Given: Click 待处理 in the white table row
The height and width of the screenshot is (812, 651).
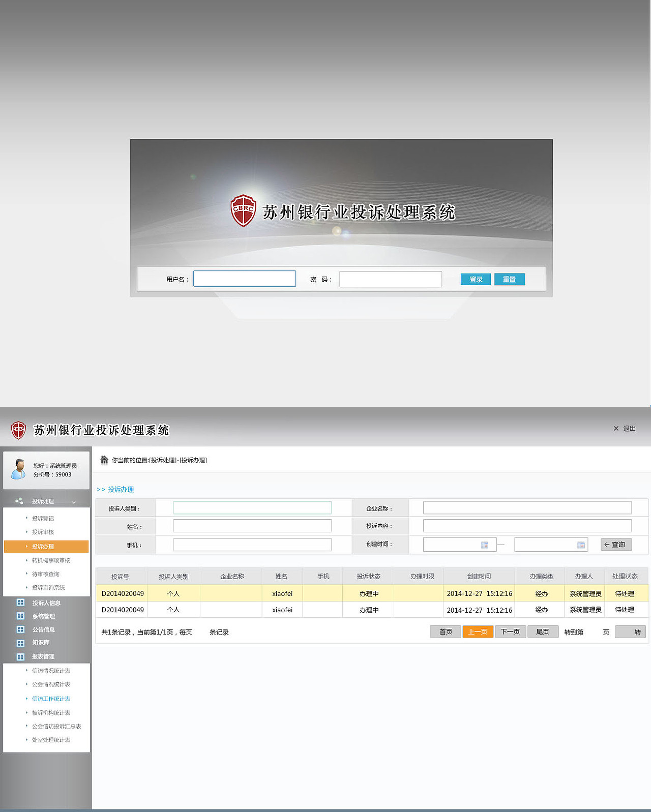Looking at the screenshot, I should tap(625, 610).
